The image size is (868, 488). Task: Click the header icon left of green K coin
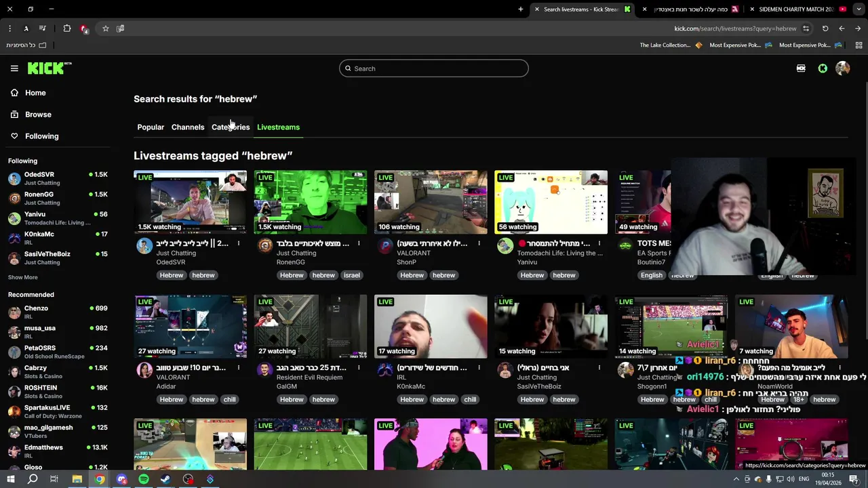(x=801, y=68)
